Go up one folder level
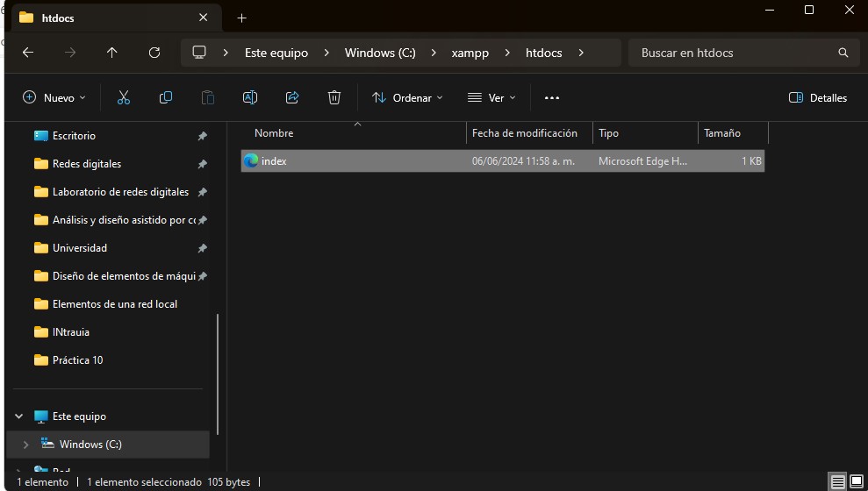The height and width of the screenshot is (491, 868). 111,53
